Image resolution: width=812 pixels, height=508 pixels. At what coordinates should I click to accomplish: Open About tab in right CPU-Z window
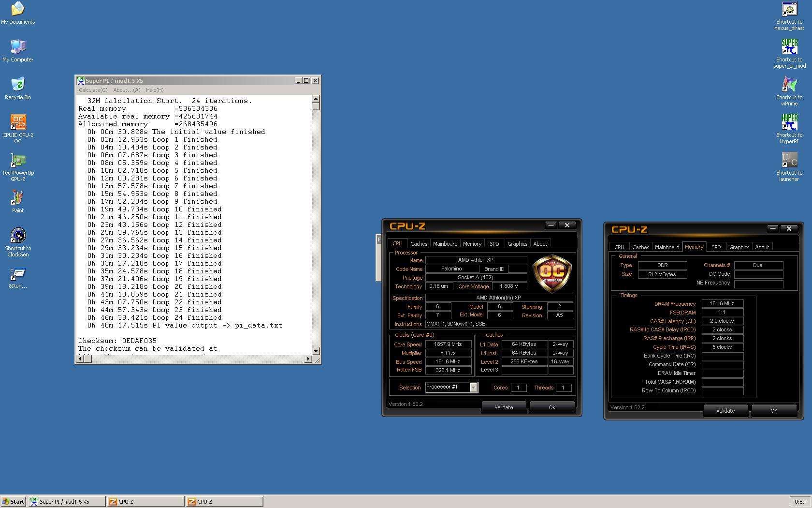762,247
